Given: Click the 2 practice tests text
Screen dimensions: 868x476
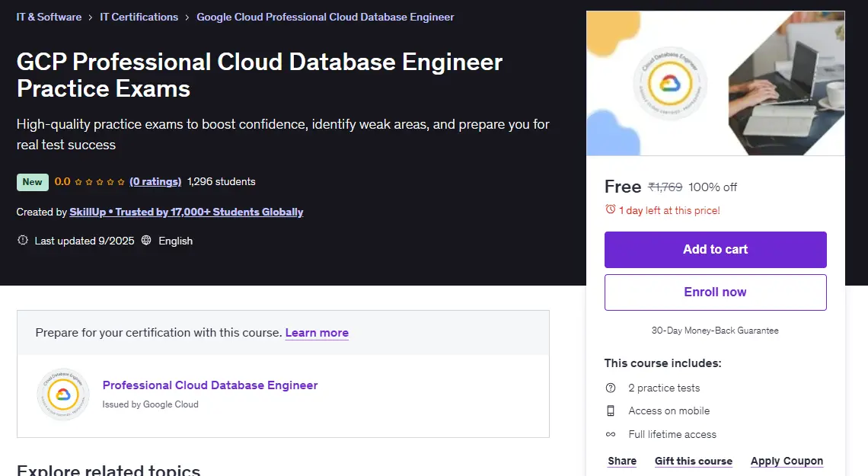Looking at the screenshot, I should 664,388.
